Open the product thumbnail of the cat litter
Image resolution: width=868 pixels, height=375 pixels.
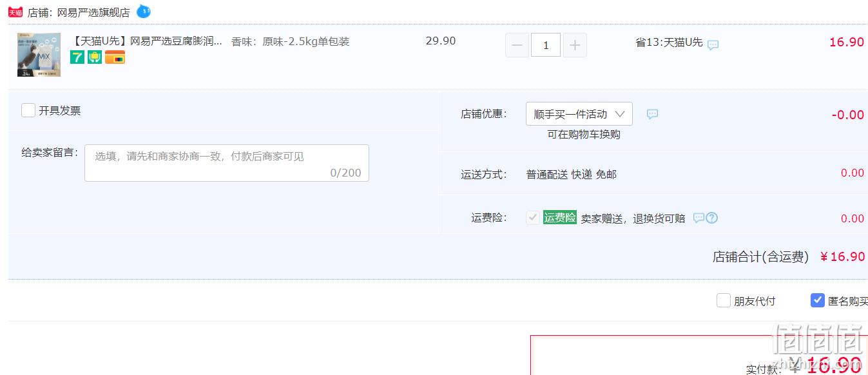pyautogui.click(x=39, y=55)
